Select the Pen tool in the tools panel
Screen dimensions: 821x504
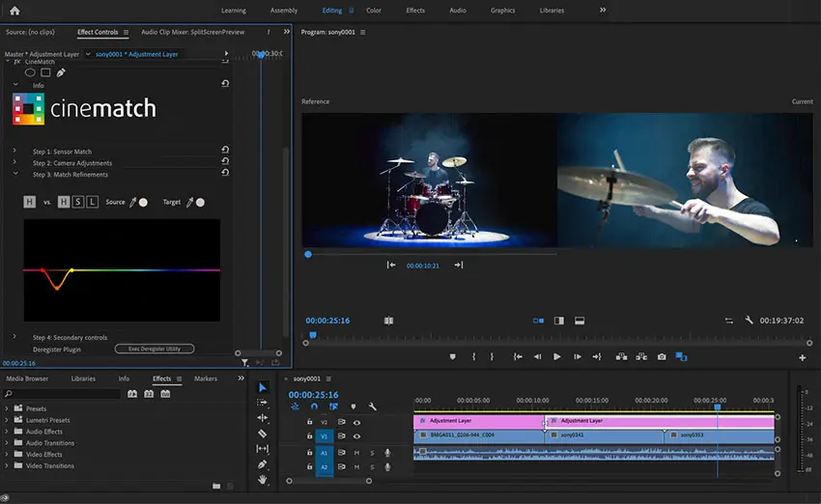tap(263, 464)
